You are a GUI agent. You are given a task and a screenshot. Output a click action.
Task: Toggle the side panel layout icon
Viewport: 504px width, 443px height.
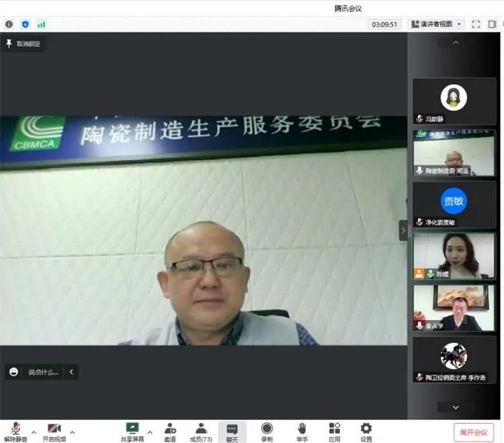point(492,24)
